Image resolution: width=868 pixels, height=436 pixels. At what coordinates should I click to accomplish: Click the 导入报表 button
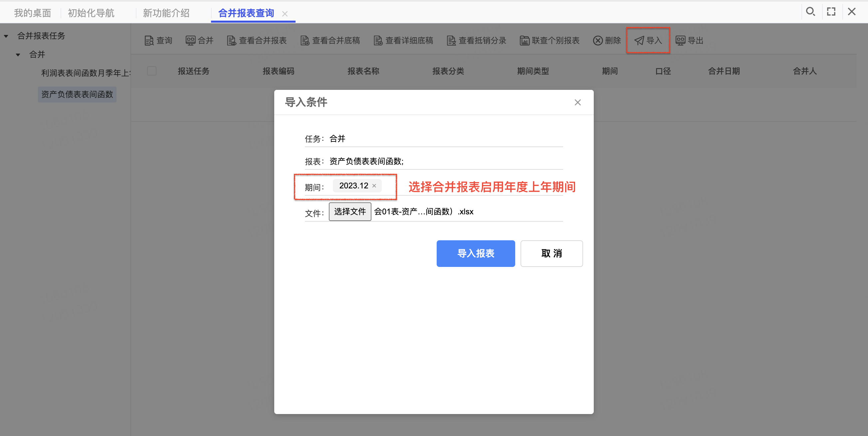476,253
